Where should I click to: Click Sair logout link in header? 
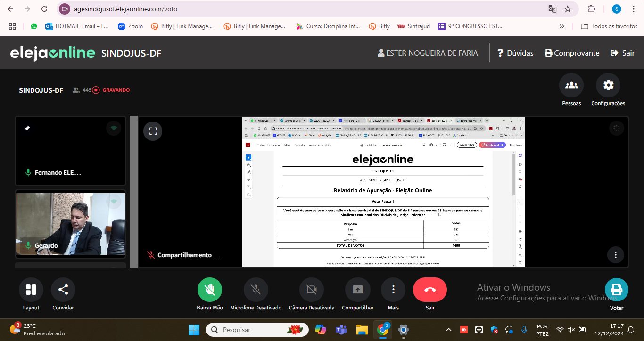pyautogui.click(x=622, y=53)
